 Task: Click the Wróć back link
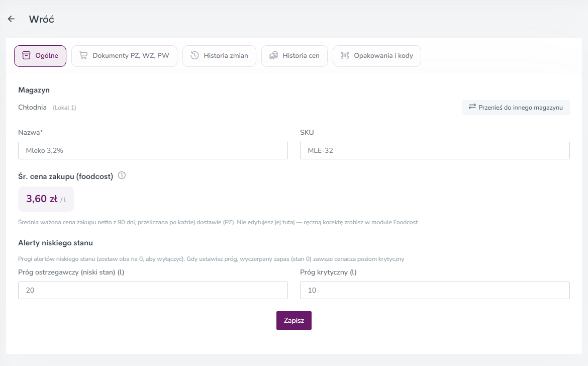(42, 19)
